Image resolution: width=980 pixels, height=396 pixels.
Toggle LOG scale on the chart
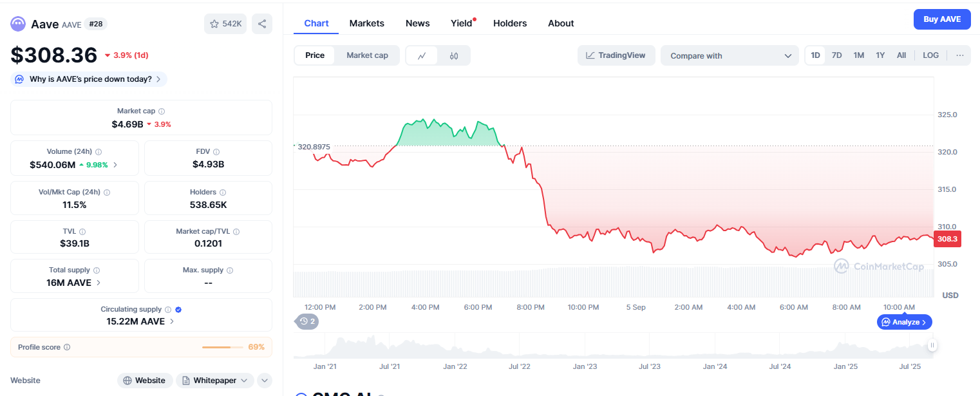(930, 55)
